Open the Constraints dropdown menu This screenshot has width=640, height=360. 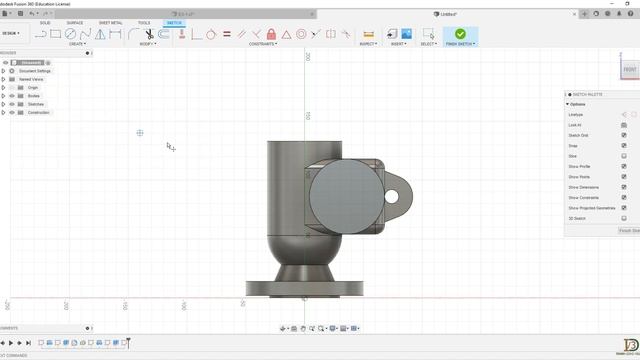[263, 44]
